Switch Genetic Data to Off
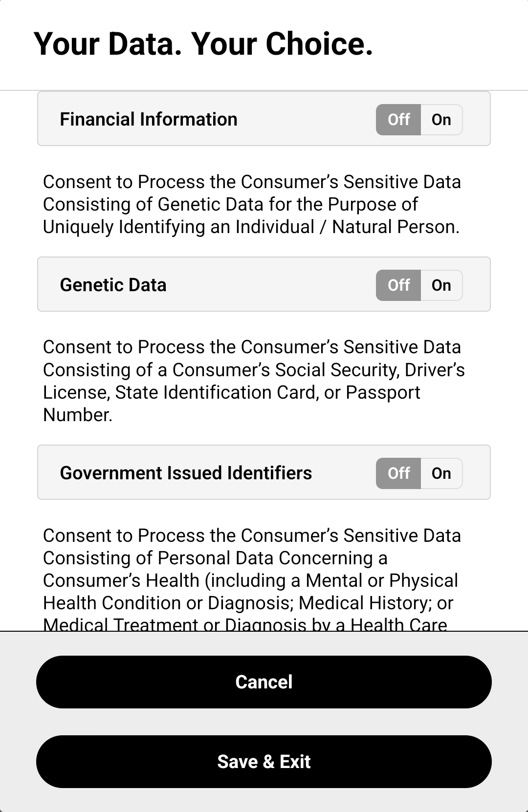Image resolution: width=528 pixels, height=812 pixels. 398,285
